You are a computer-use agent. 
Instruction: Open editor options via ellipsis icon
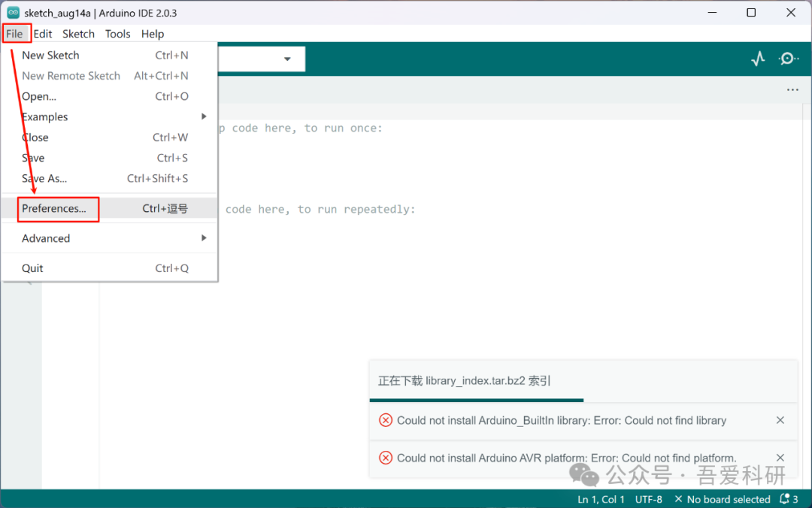(792, 89)
